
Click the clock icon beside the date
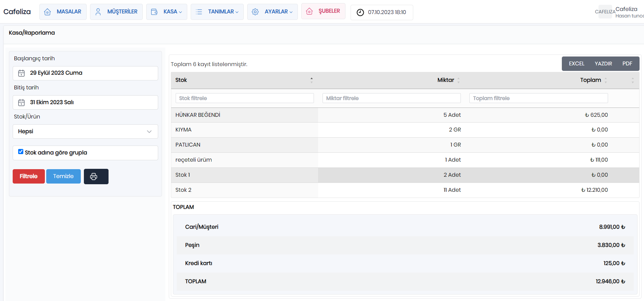360,12
